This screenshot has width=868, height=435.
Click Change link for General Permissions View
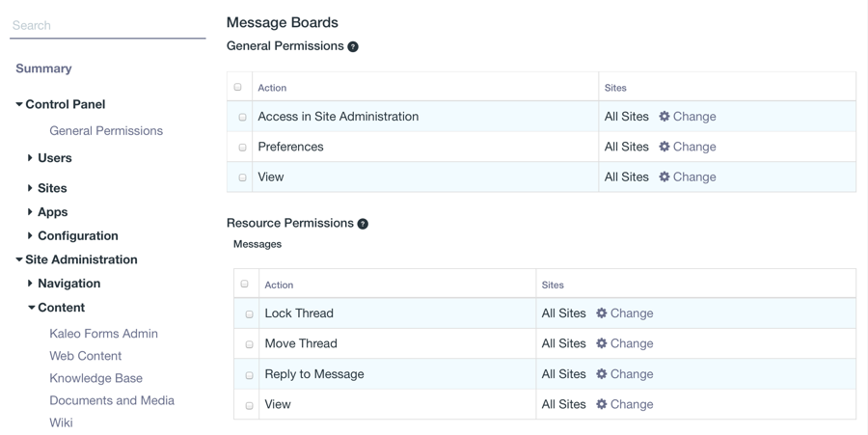694,177
